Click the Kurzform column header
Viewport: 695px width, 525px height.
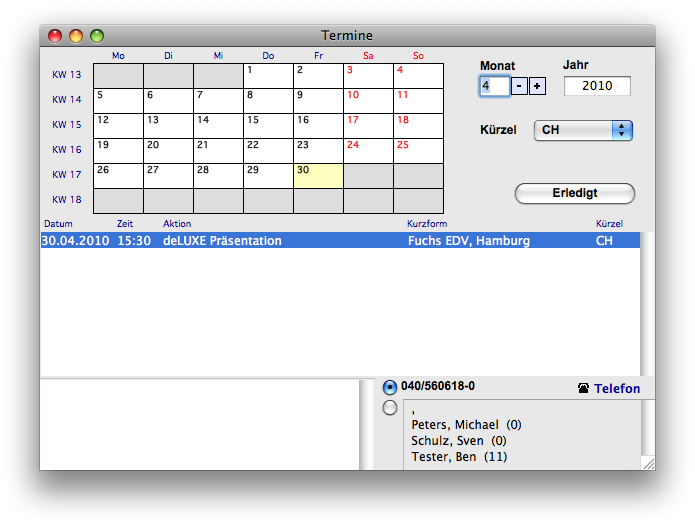click(426, 224)
